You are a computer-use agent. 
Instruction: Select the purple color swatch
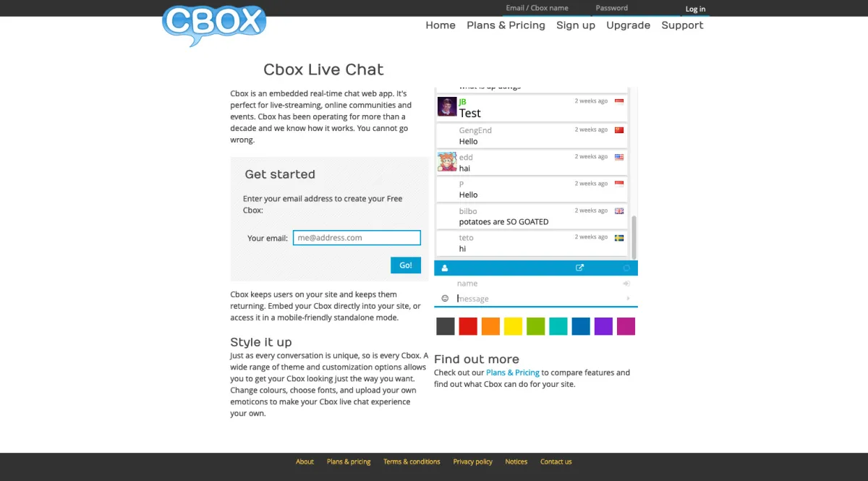click(603, 326)
